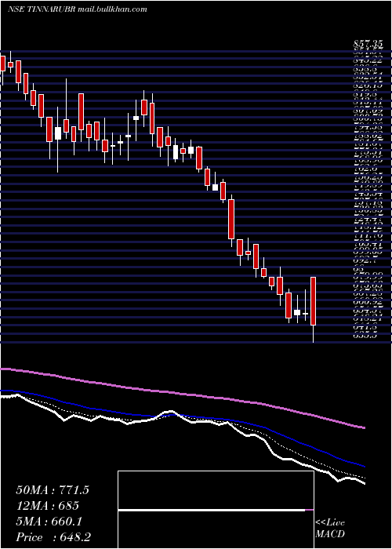Click the last tall red candlestick

point(314,300)
